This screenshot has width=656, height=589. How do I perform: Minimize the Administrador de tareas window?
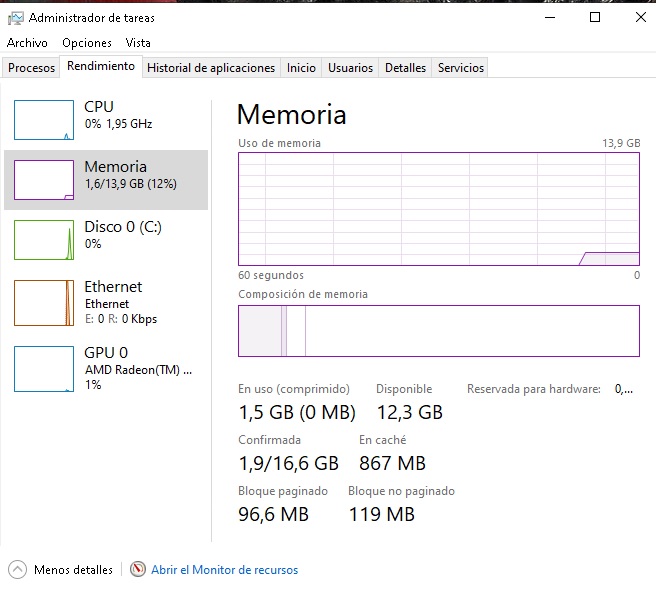pos(550,18)
